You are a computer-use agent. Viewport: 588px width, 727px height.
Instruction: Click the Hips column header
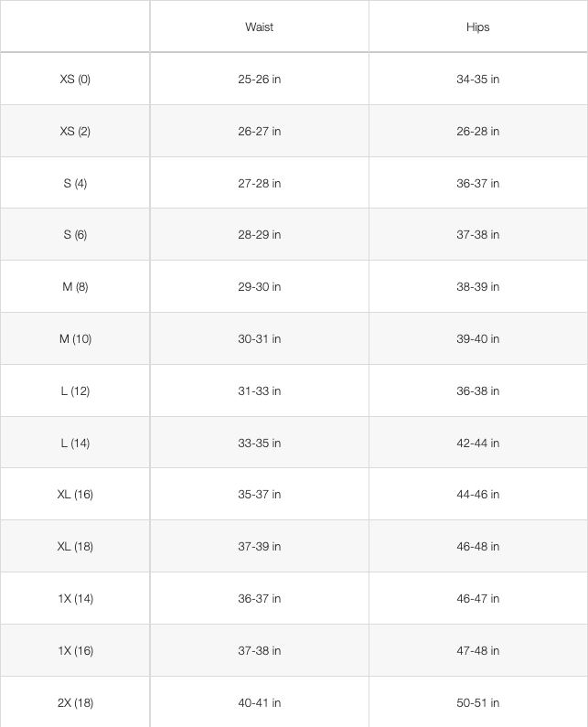(x=477, y=27)
